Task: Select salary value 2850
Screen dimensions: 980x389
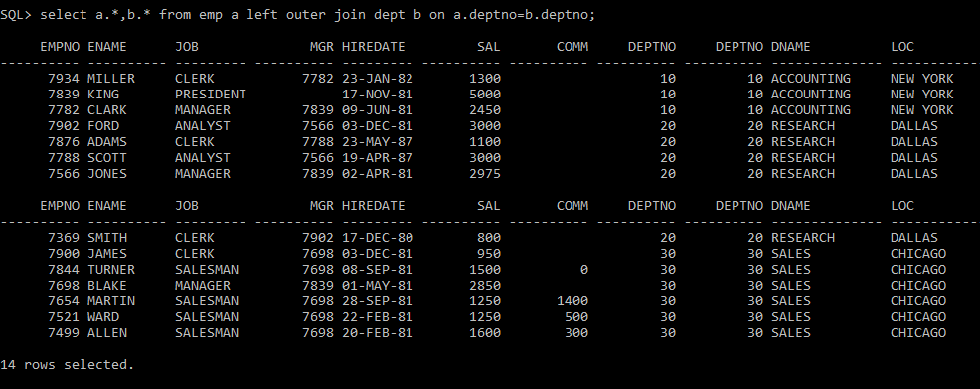Action: pos(485,286)
